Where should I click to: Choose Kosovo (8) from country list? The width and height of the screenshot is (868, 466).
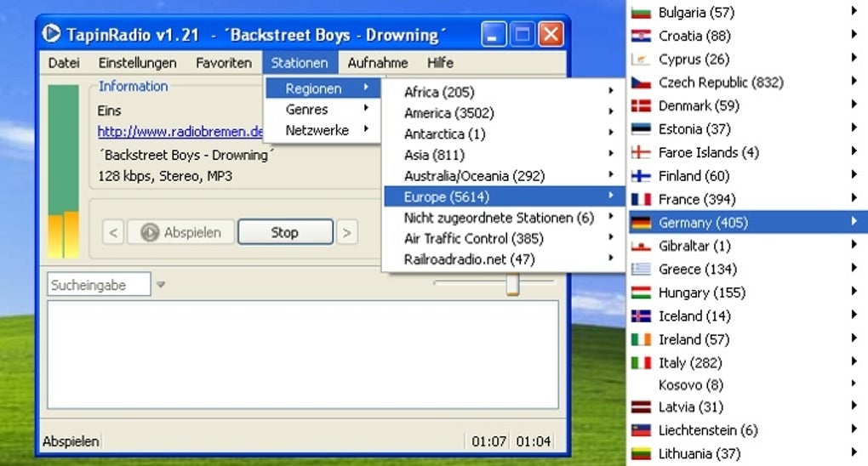pos(747,384)
